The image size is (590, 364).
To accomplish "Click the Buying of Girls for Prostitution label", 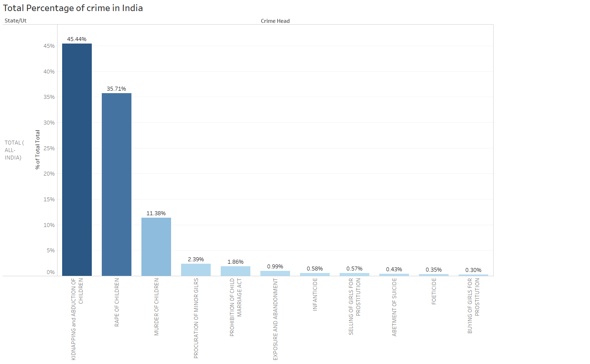I will point(474,305).
